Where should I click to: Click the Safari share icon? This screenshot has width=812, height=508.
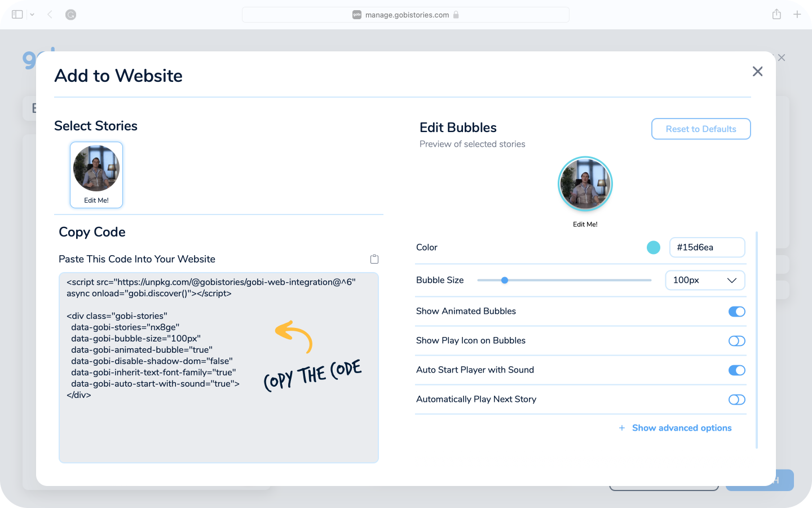(776, 14)
